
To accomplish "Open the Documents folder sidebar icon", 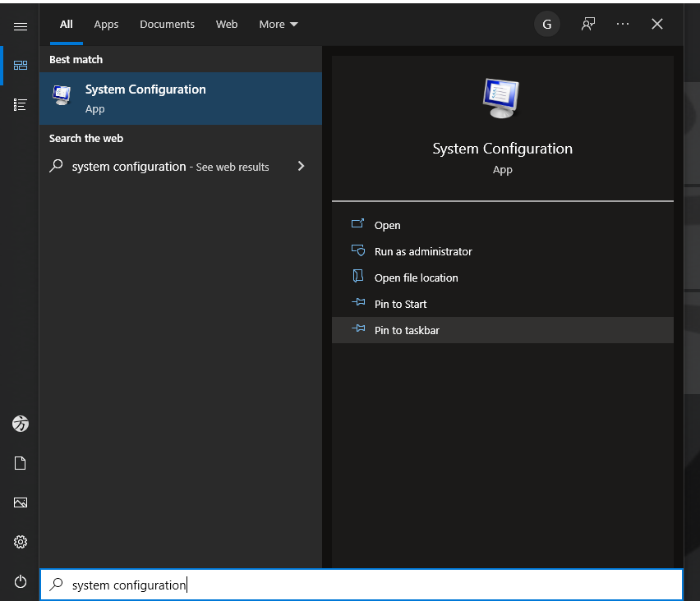I will (21, 463).
